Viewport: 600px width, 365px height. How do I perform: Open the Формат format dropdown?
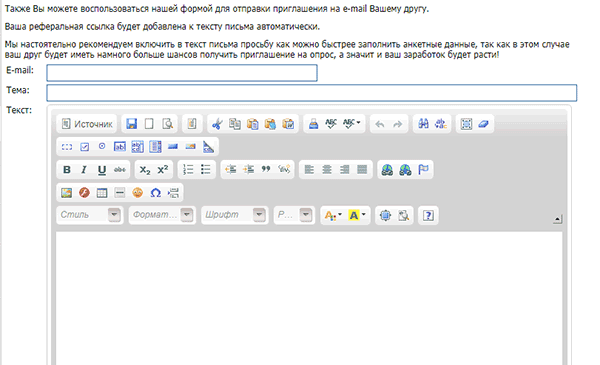[x=162, y=215]
